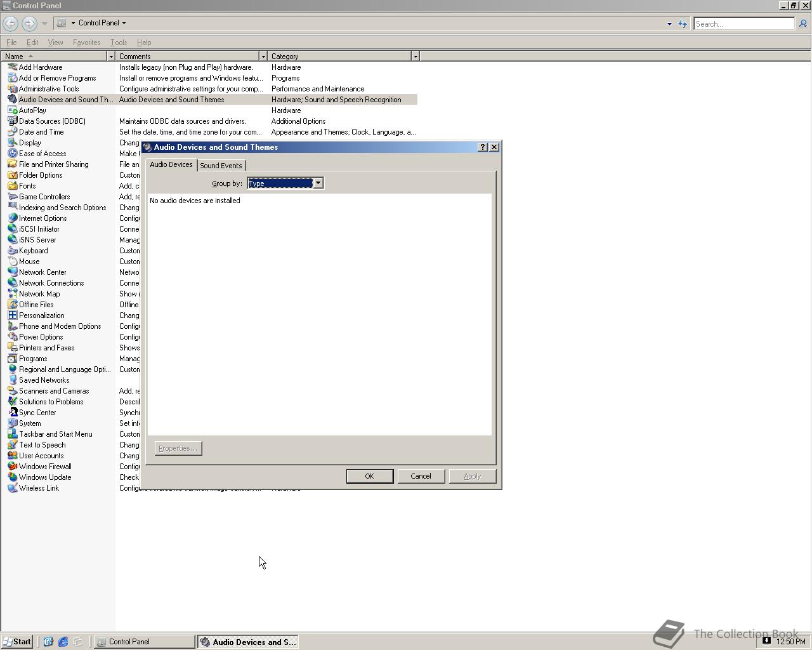Select the Audio Devices tab
This screenshot has width=812, height=650.
tap(171, 164)
